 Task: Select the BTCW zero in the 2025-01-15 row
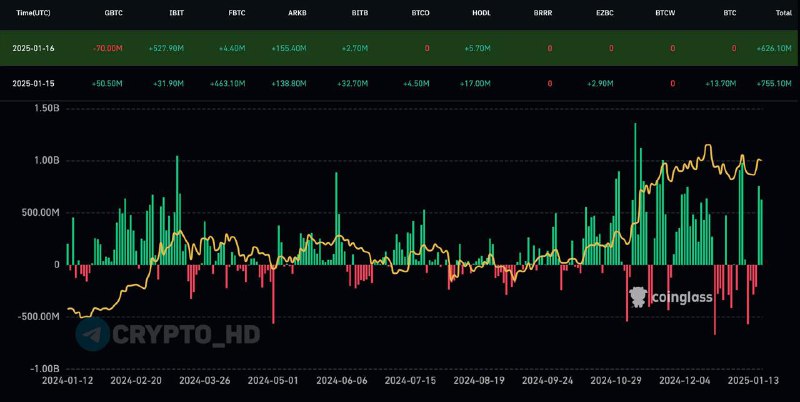(x=672, y=84)
